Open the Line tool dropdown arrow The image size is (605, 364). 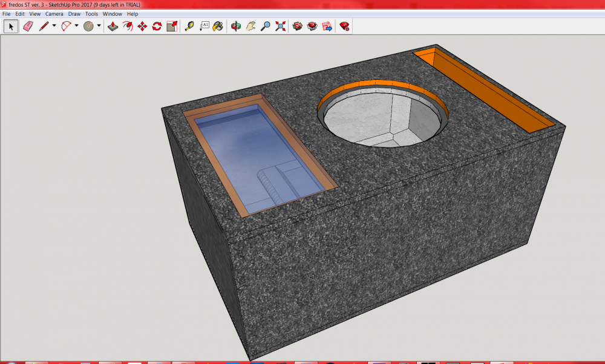pos(54,26)
